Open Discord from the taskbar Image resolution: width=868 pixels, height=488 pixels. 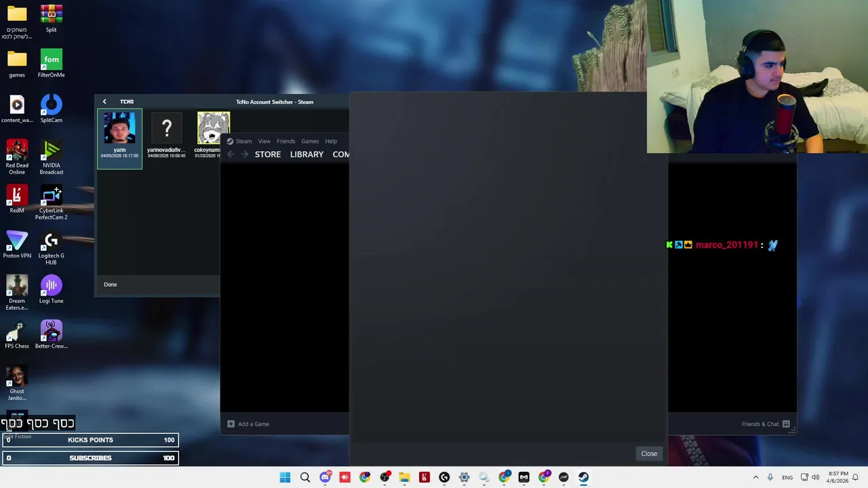325,477
